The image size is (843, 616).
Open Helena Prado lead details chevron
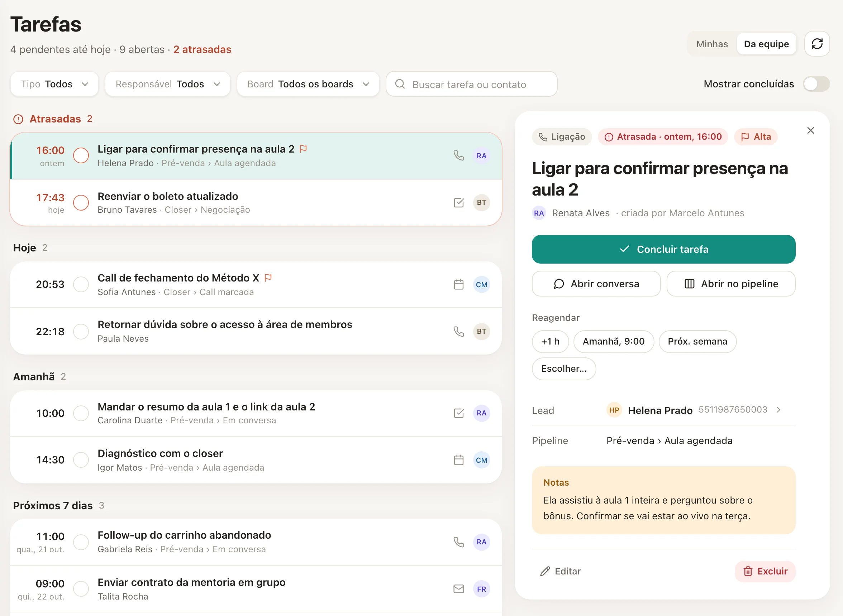778,410
